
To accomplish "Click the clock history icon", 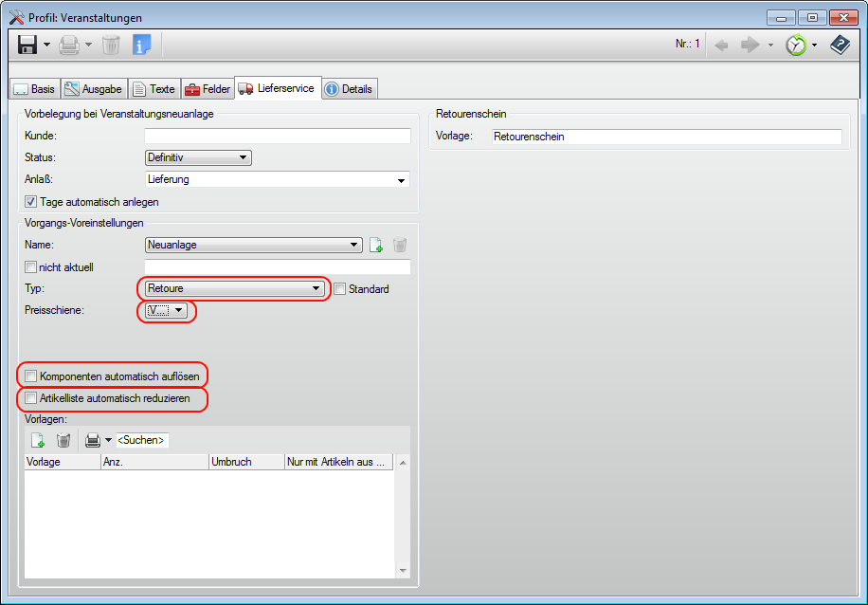I will [797, 45].
